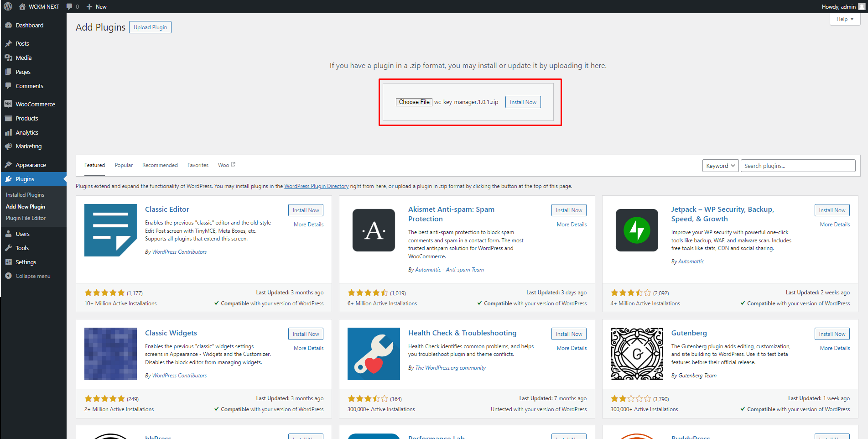Switch to the Featured tab
This screenshot has height=439, width=868.
click(94, 165)
